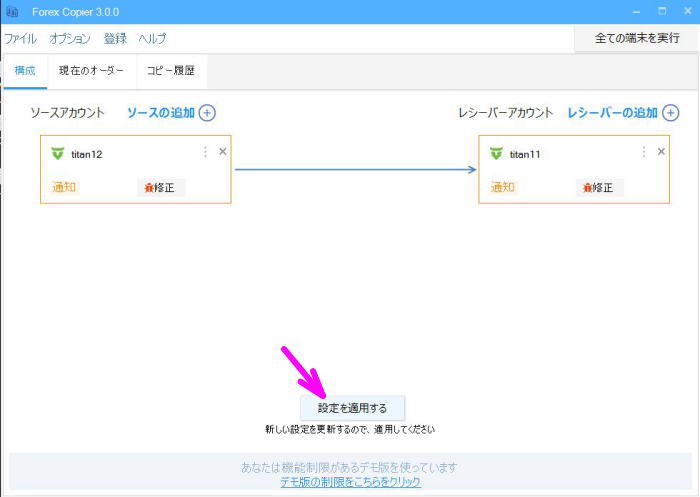
Task: Click the Forex Copier app icon in title bar
Action: [12, 12]
